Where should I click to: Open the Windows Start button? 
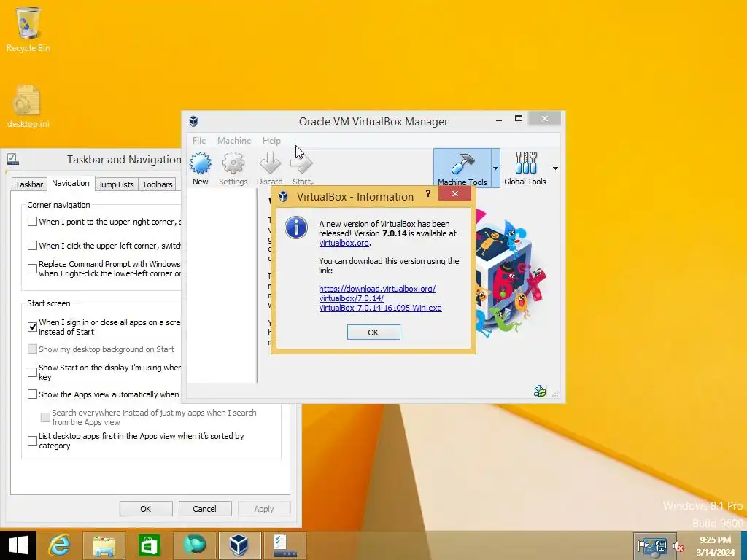(x=18, y=545)
